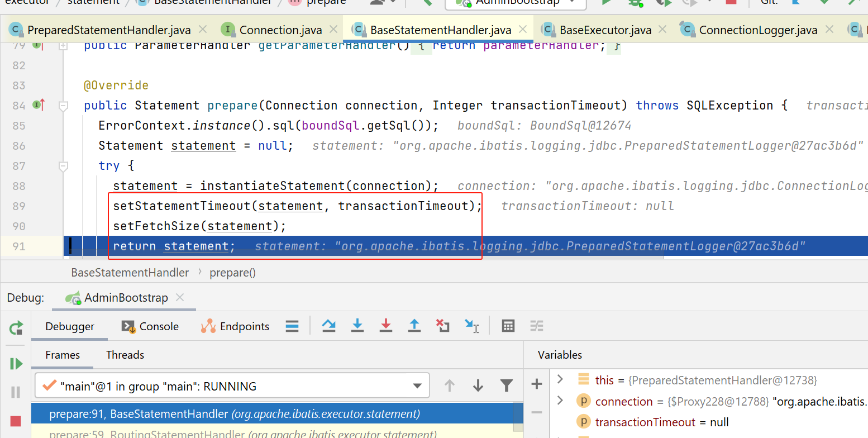Stop debugging with the red square
This screenshot has height=438, width=868.
coord(16,421)
